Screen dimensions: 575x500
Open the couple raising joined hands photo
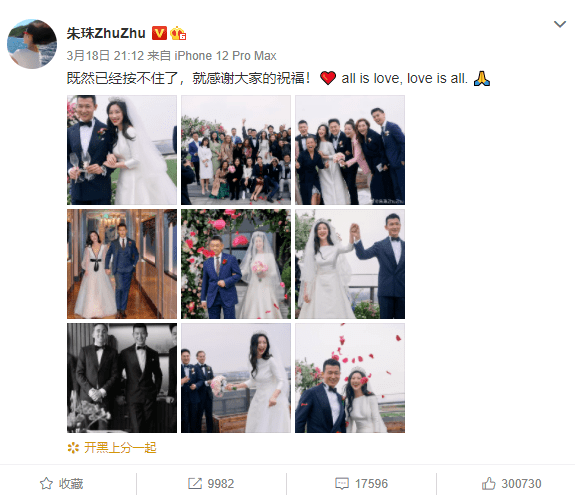click(x=350, y=264)
